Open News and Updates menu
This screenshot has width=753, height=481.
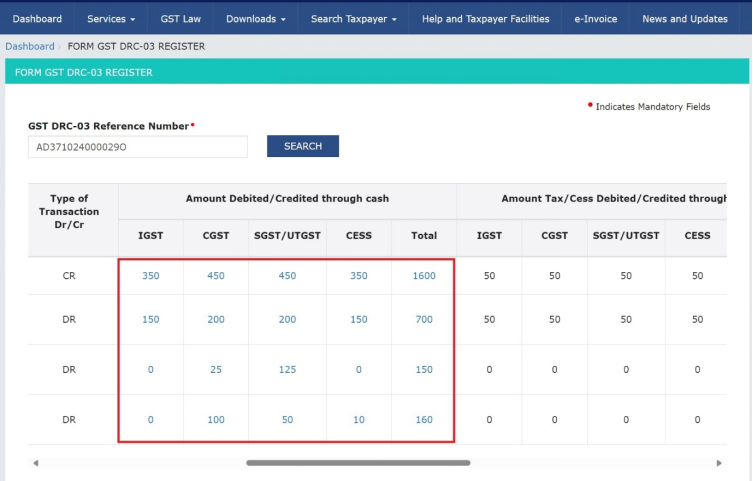685,19
